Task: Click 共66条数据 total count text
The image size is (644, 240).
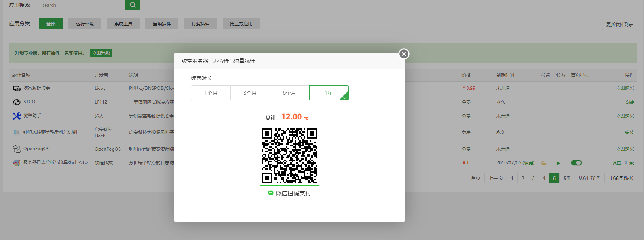Action: (620, 178)
